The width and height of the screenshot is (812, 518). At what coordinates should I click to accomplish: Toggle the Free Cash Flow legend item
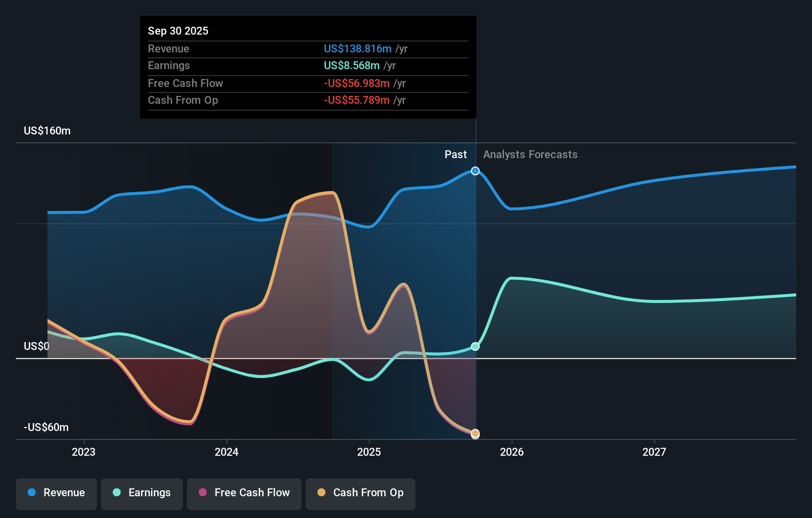tap(244, 493)
